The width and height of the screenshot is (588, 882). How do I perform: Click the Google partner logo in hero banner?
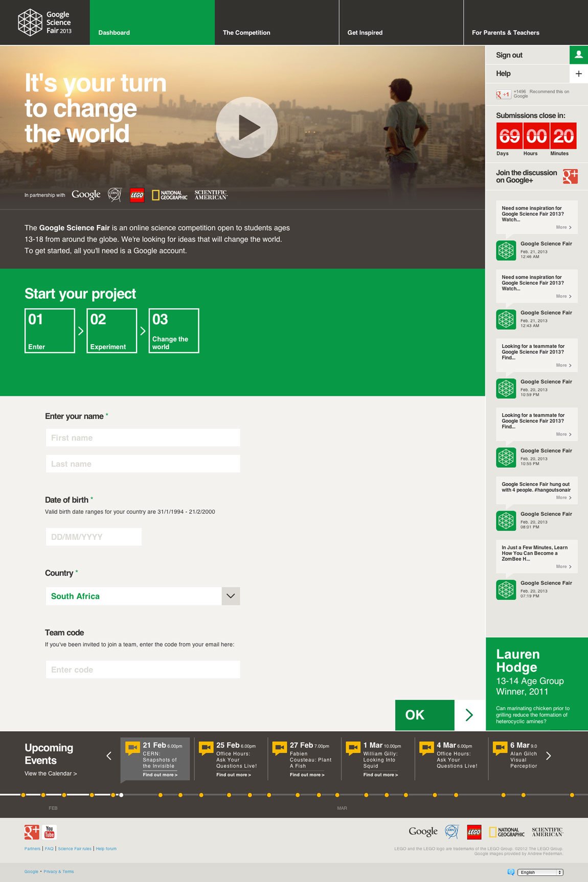(86, 195)
